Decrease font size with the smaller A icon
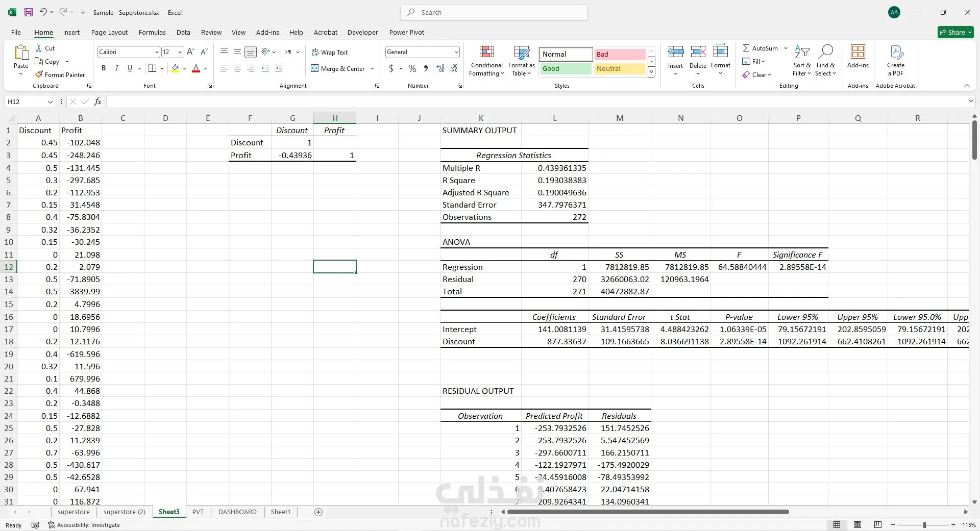Image resolution: width=980 pixels, height=531 pixels. pyautogui.click(x=204, y=52)
